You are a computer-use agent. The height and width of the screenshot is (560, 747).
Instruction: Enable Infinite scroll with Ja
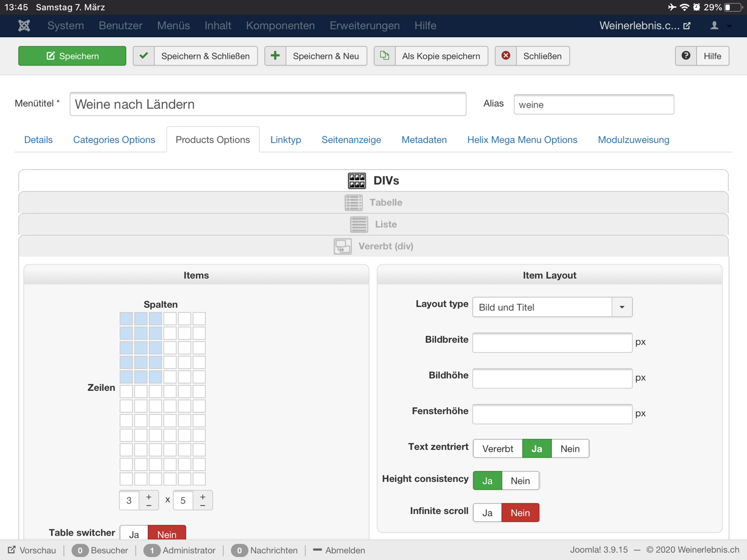pyautogui.click(x=487, y=513)
